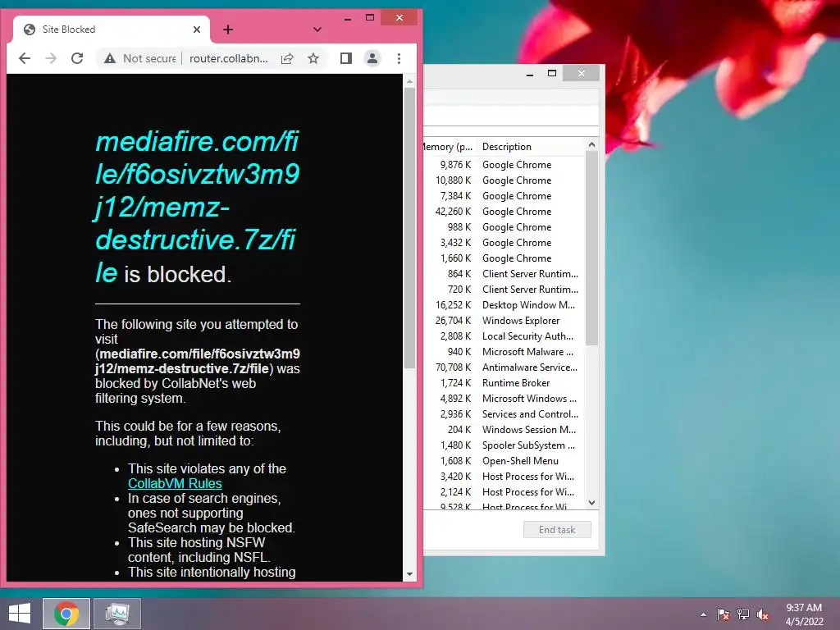This screenshot has width=840, height=630.
Task: Select the Host Process row with 3,420 K
Action: [504, 477]
